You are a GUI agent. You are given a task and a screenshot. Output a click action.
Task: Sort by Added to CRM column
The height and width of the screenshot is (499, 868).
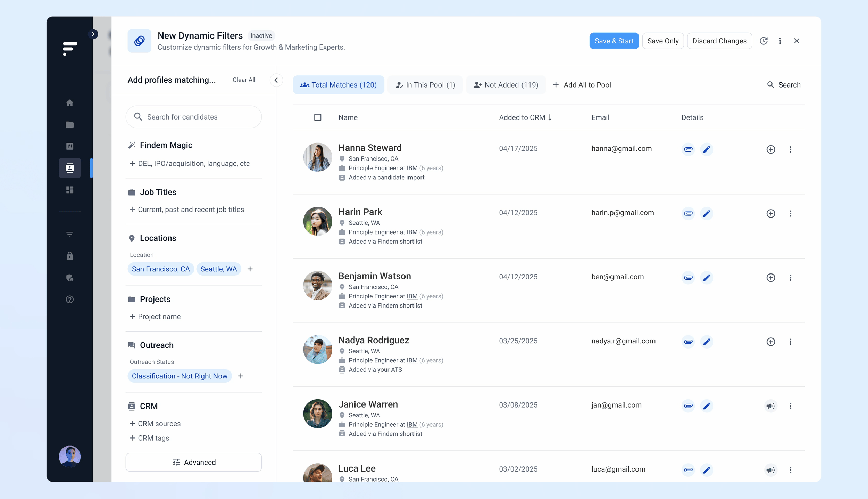(525, 117)
